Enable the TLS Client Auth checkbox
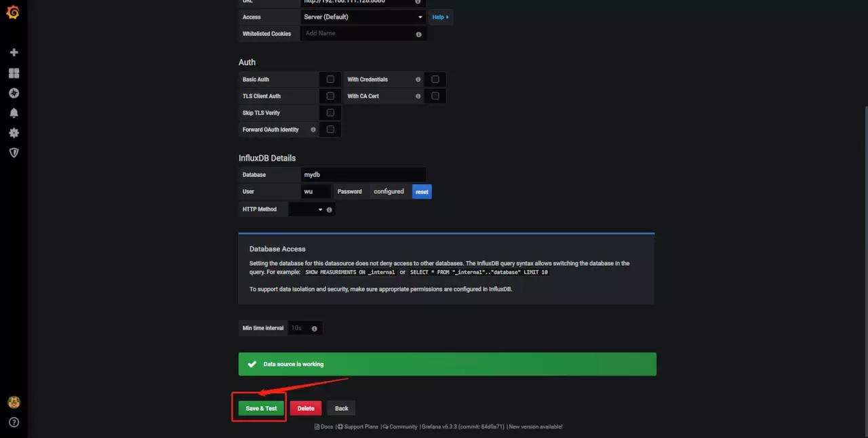Viewport: 868px width, 438px height. [330, 96]
